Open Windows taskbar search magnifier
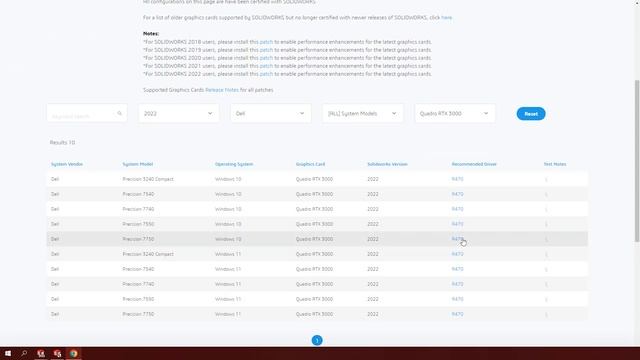This screenshot has height=360, width=640. click(24, 353)
